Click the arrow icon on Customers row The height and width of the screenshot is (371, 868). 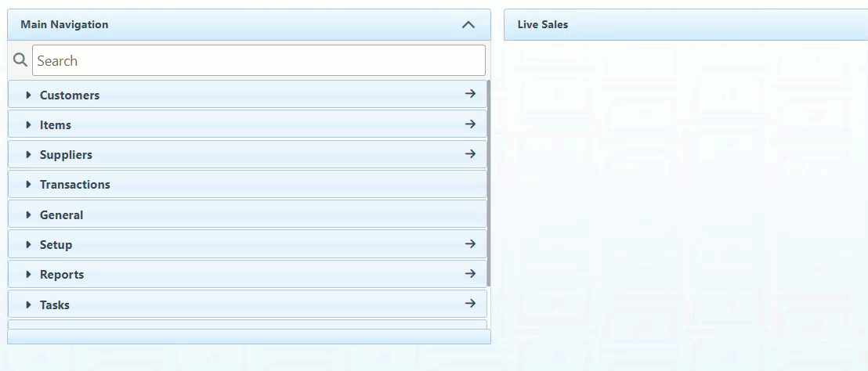(x=470, y=94)
